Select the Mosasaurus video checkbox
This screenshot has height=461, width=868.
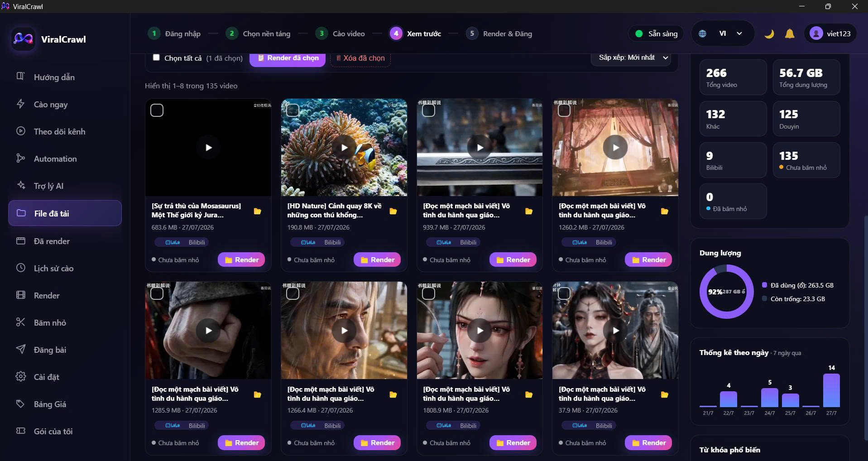point(157,110)
